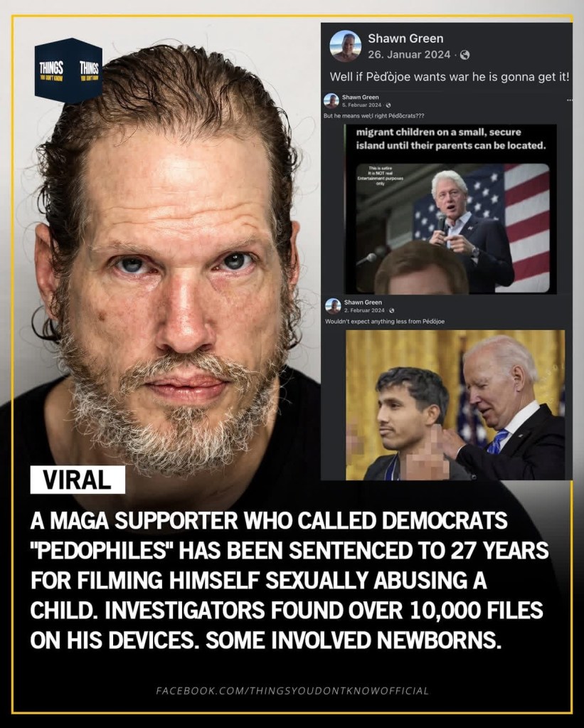This screenshot has width=584, height=728.
Task: Click the large portrait photo of the bearded man
Action: click(x=167, y=260)
